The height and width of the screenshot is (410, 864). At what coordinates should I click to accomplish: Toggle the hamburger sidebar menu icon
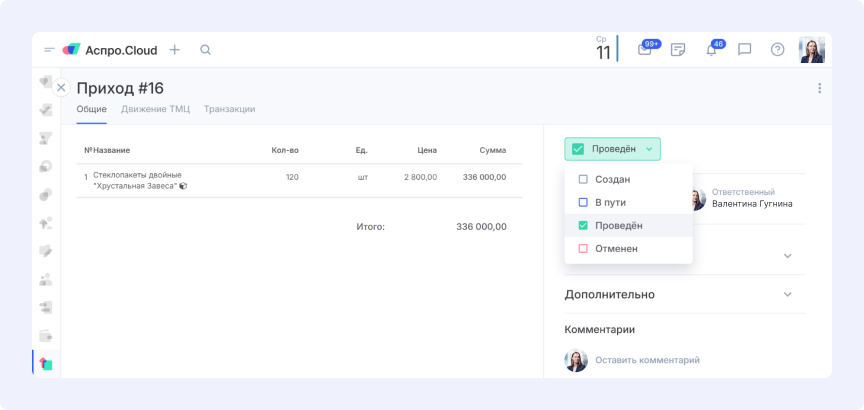(49, 49)
